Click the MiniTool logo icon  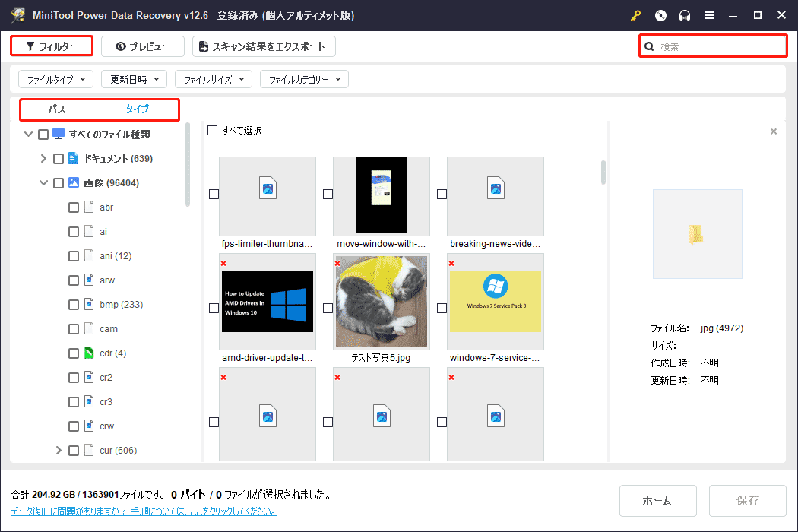click(18, 14)
